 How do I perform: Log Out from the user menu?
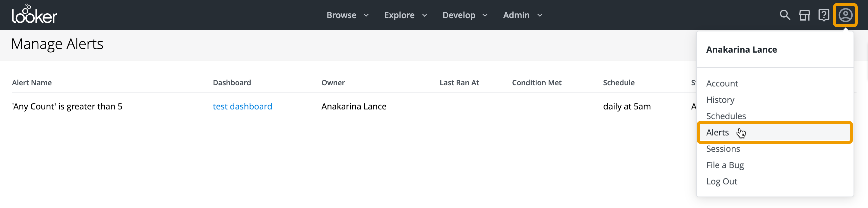pos(721,181)
